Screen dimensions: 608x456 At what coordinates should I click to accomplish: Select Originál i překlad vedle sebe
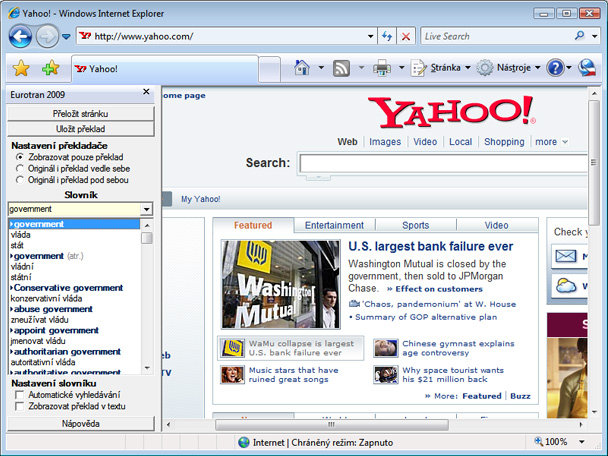19,169
